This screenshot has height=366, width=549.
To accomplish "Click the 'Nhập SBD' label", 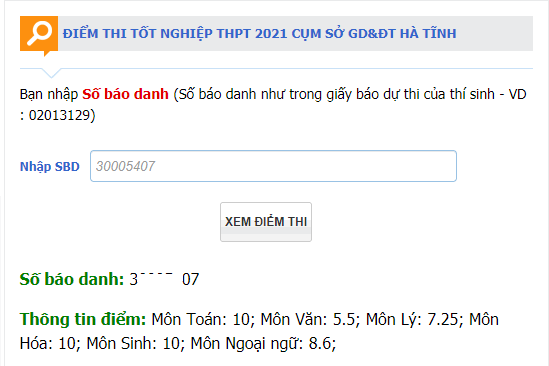I will (50, 166).
